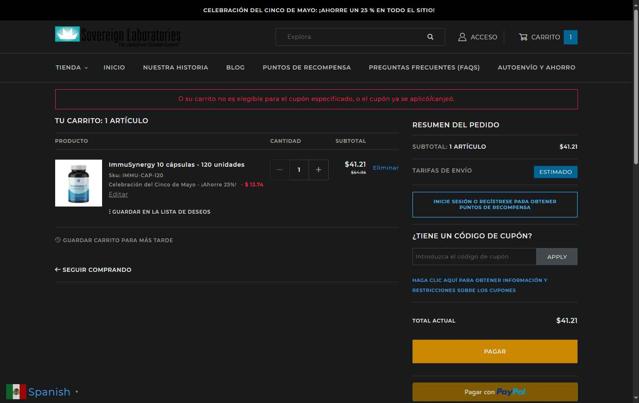Image resolution: width=639 pixels, height=403 pixels.
Task: Click the user account icon
Action: click(x=462, y=37)
